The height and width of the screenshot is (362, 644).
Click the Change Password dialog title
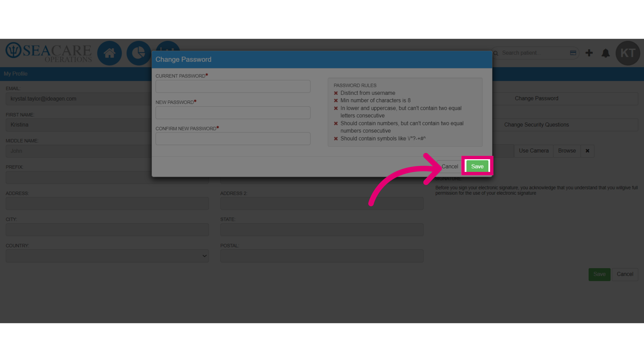[183, 59]
